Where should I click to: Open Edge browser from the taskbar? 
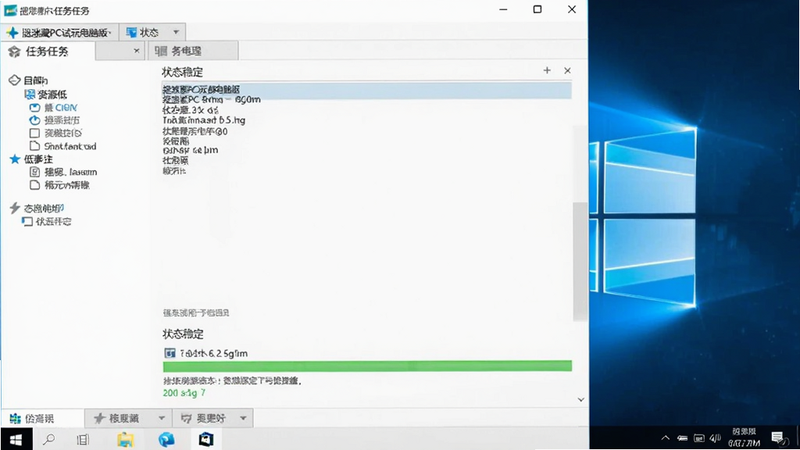(166, 439)
